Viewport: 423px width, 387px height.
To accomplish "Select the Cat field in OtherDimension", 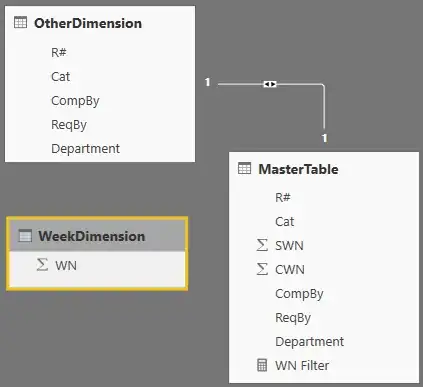I will (x=60, y=77).
